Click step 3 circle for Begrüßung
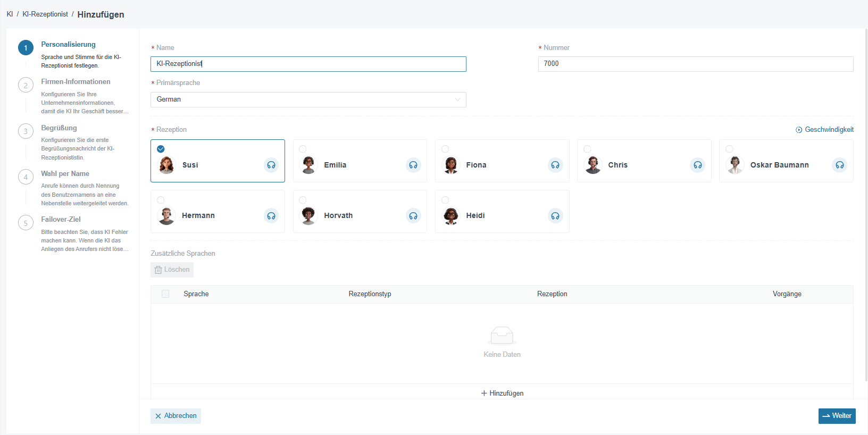 click(x=26, y=131)
